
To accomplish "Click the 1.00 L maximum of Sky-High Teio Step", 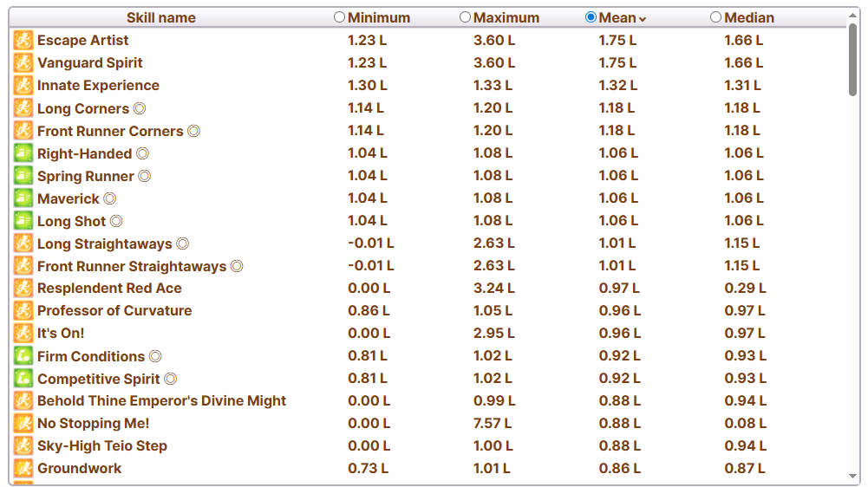I will click(x=493, y=446).
